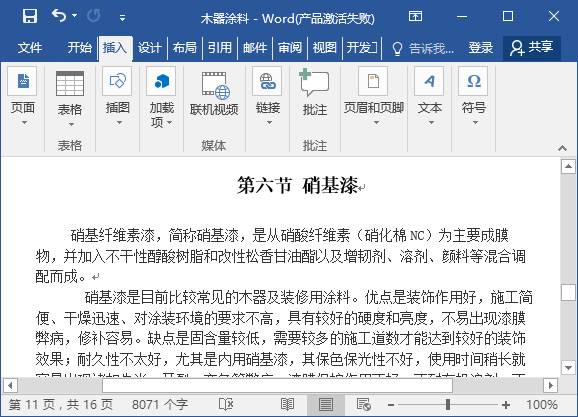Click the zoom slider handle

[448, 404]
